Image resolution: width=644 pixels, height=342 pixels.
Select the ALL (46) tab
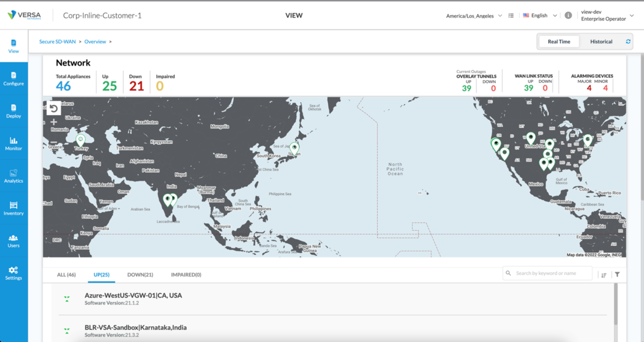[x=66, y=275]
